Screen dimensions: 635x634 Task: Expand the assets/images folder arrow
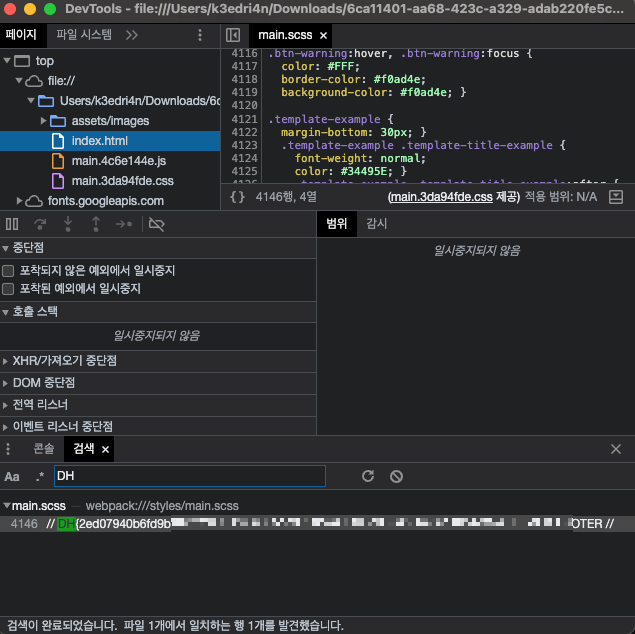[43, 120]
